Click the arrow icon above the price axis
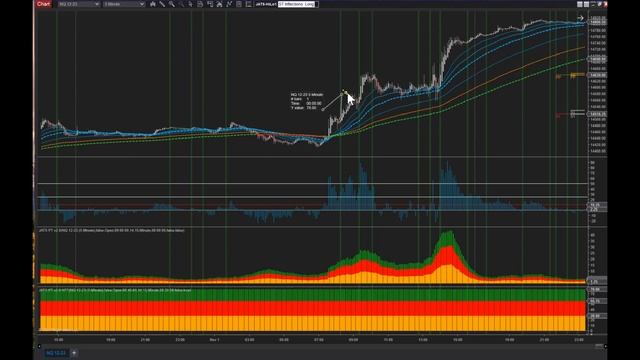The height and width of the screenshot is (360, 640). 580,18
